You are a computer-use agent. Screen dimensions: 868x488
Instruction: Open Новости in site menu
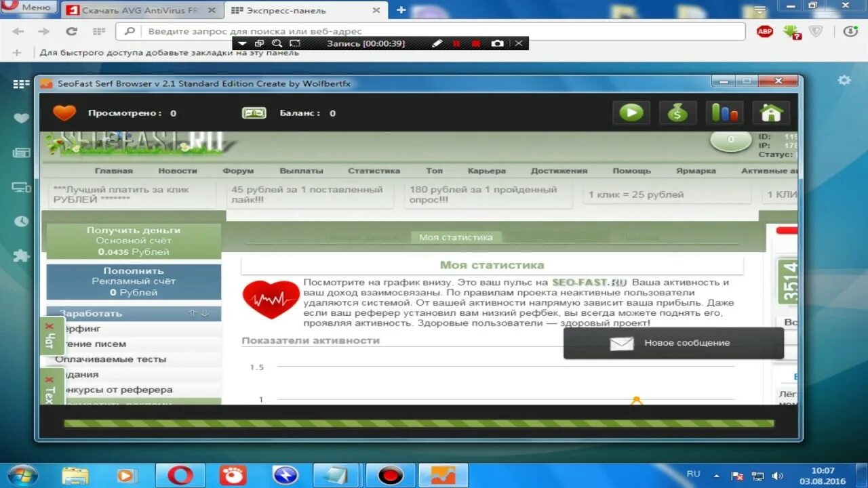[x=178, y=171]
